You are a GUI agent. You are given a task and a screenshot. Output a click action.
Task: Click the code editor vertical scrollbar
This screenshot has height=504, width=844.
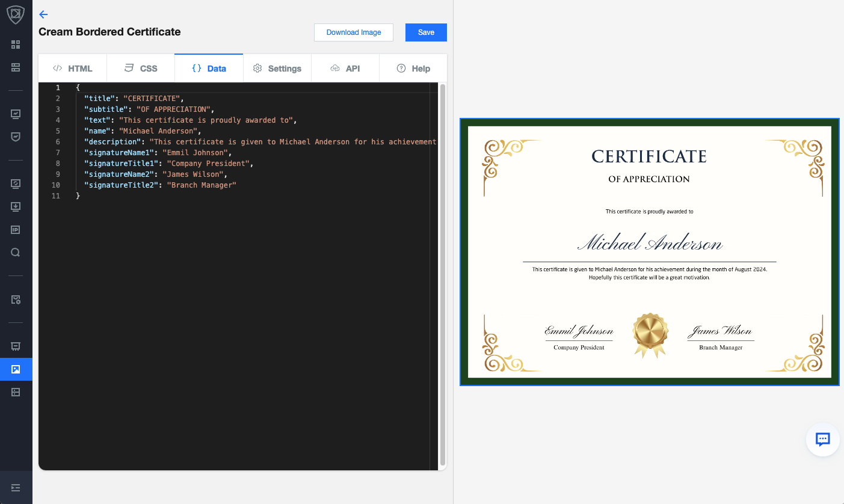coord(443,275)
